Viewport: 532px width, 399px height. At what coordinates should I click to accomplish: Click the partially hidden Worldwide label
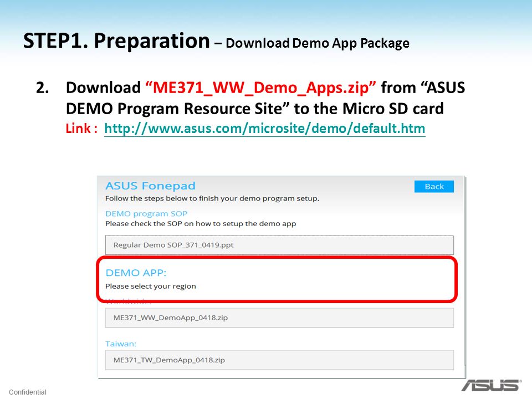pos(128,301)
